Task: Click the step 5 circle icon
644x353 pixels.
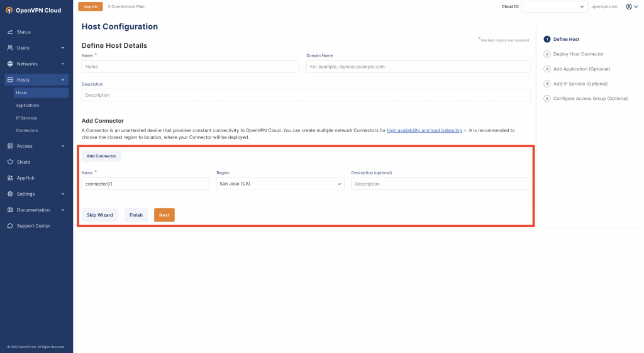Action: coord(547,99)
